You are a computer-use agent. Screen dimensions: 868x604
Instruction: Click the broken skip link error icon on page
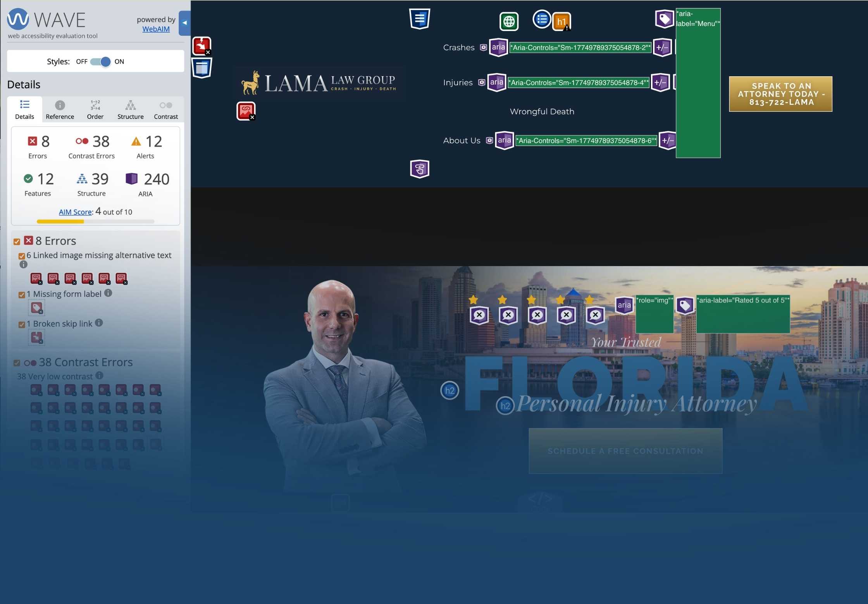coord(201,46)
